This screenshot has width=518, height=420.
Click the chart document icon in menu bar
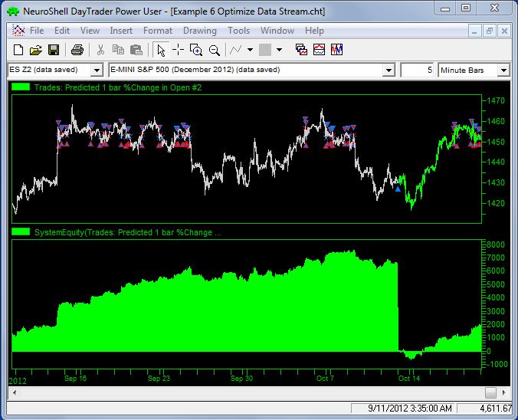pyautogui.click(x=18, y=31)
